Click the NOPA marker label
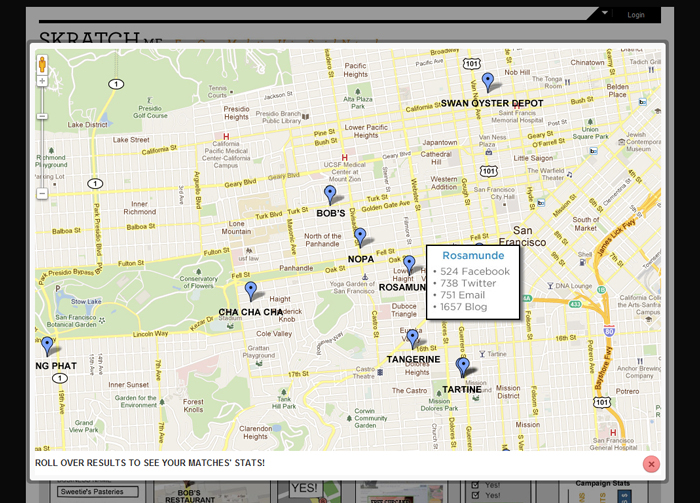700x503 pixels. click(x=361, y=259)
